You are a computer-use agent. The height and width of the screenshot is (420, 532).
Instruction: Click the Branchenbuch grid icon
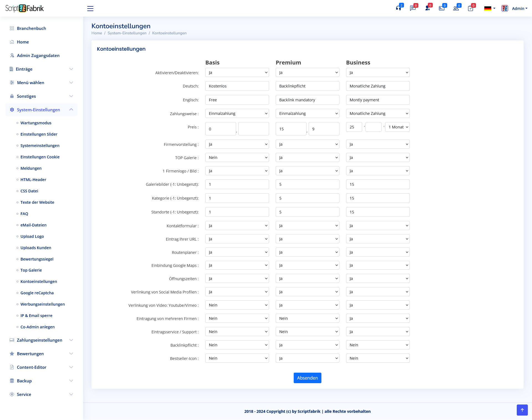[x=12, y=28]
